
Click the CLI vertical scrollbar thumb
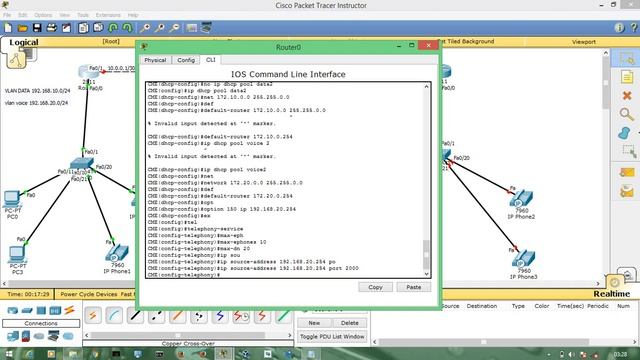[426, 254]
